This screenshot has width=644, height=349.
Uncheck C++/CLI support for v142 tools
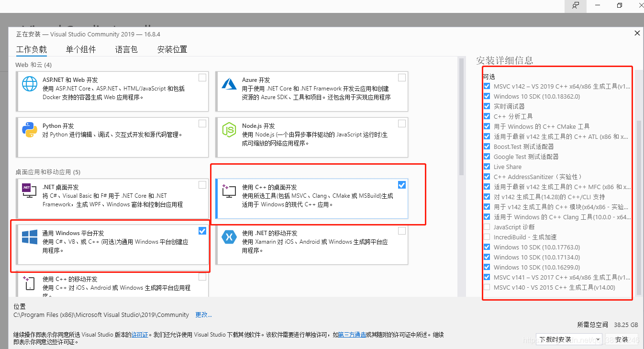487,197
